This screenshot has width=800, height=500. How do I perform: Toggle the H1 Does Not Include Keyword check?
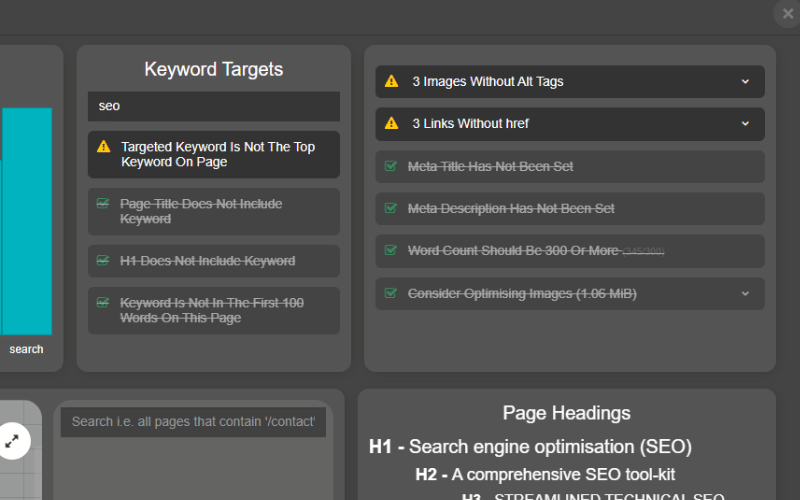point(103,261)
